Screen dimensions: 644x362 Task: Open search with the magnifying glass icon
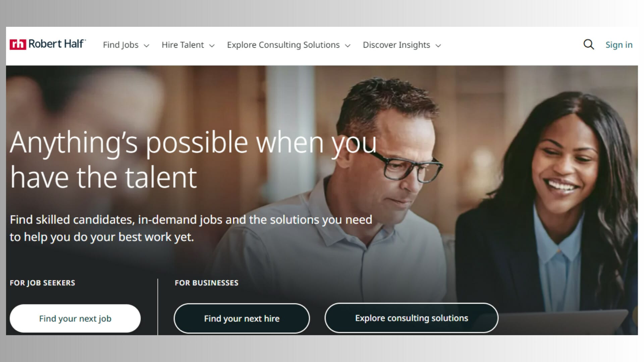tap(589, 45)
